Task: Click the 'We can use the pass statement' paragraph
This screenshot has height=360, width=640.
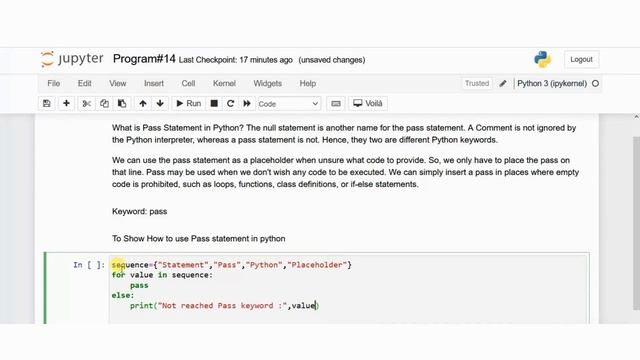Action: 345,172
